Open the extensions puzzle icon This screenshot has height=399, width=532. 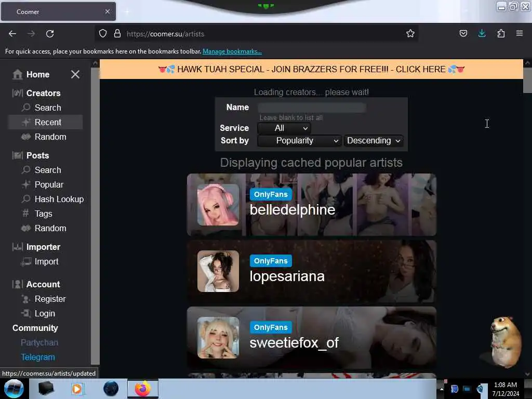coord(501,33)
